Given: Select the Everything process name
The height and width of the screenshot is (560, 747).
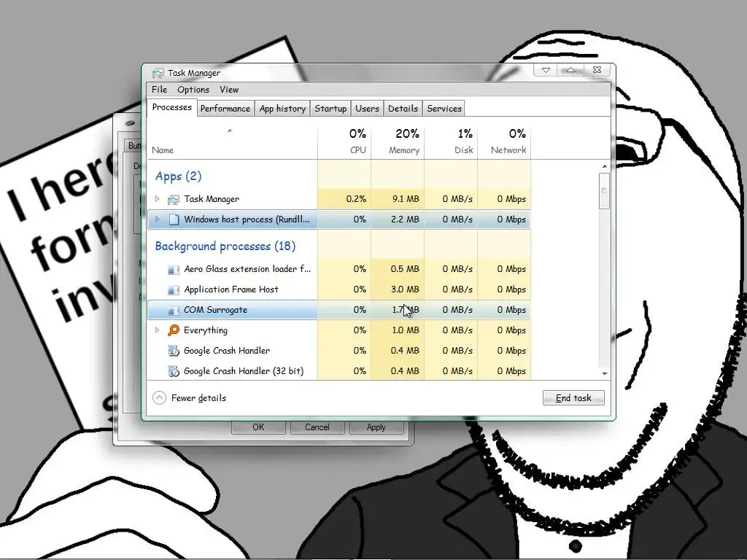Looking at the screenshot, I should click(x=206, y=330).
